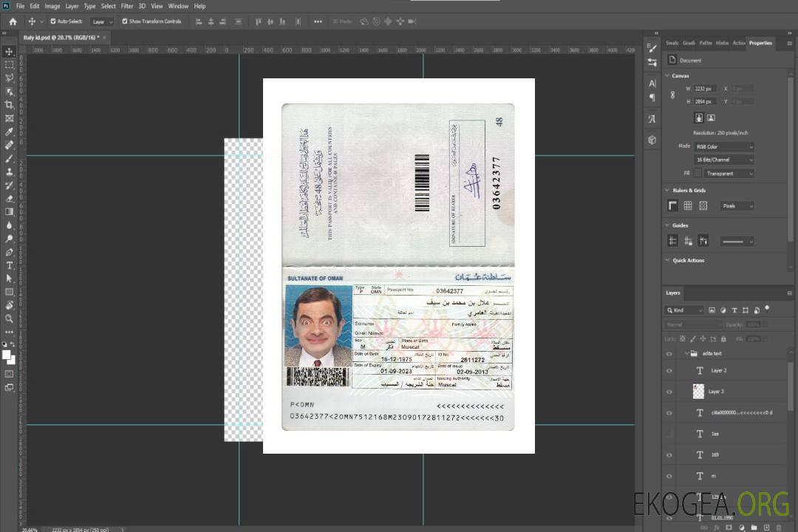The image size is (798, 532).
Task: Select the Pen tool
Action: click(9, 252)
